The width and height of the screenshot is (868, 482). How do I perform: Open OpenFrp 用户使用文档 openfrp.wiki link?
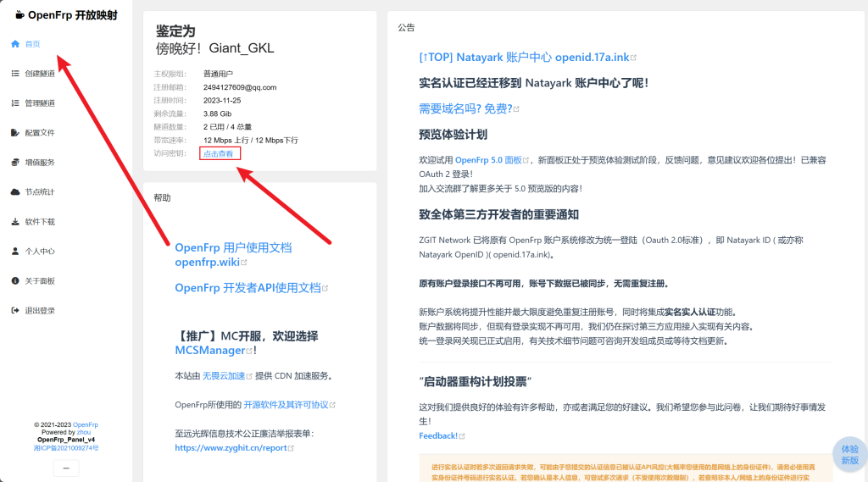233,255
